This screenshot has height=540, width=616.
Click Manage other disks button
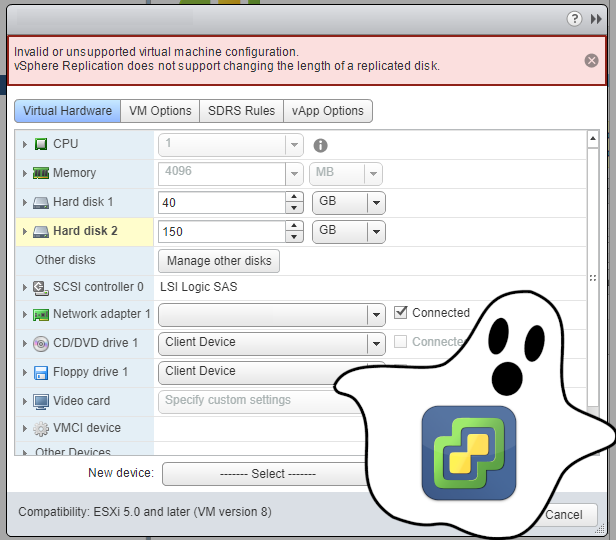(219, 261)
